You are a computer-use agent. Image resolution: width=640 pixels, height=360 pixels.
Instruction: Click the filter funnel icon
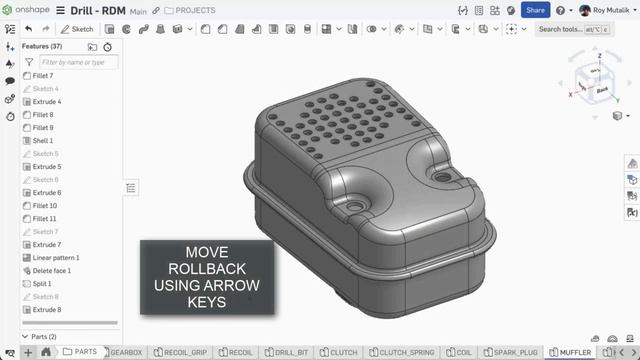click(29, 62)
